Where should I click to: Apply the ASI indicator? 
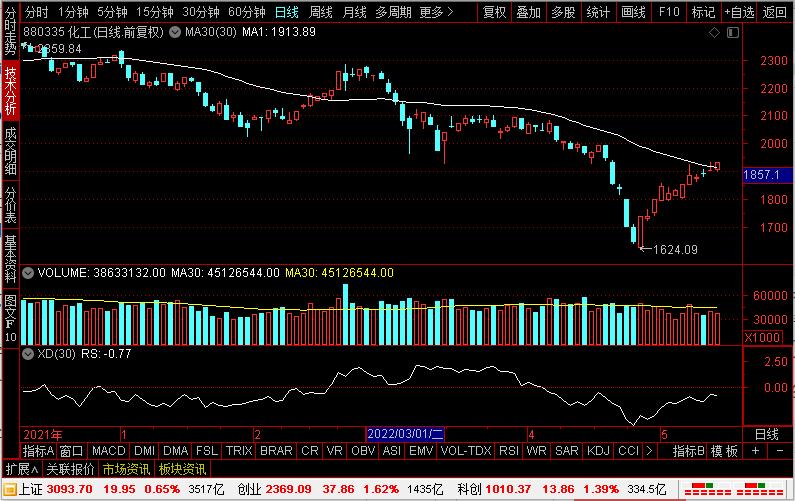pos(392,450)
